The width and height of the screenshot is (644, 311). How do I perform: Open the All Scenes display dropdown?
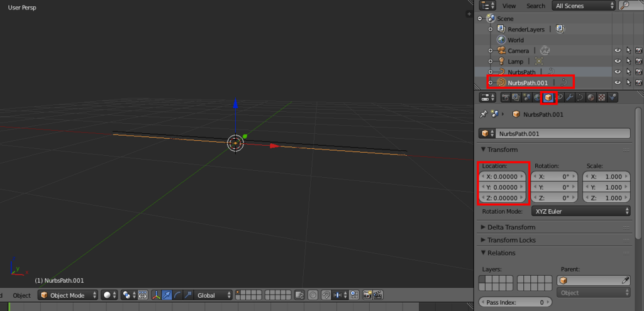[x=584, y=6]
